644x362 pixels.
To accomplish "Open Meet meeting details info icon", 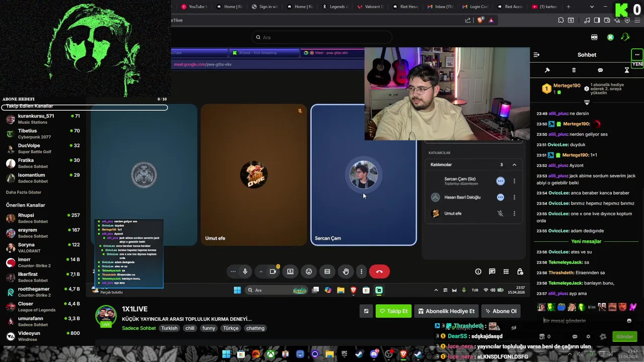I will tap(478, 271).
